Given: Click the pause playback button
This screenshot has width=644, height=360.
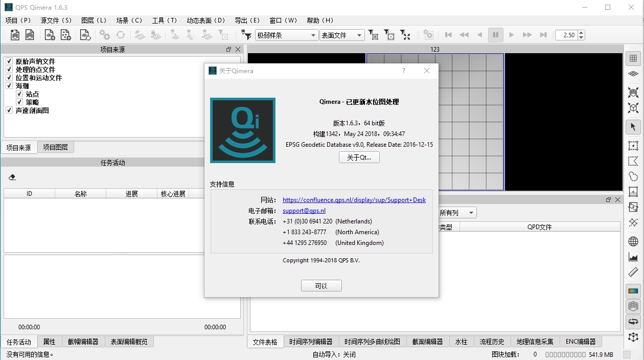Looking at the screenshot, I should (495, 35).
